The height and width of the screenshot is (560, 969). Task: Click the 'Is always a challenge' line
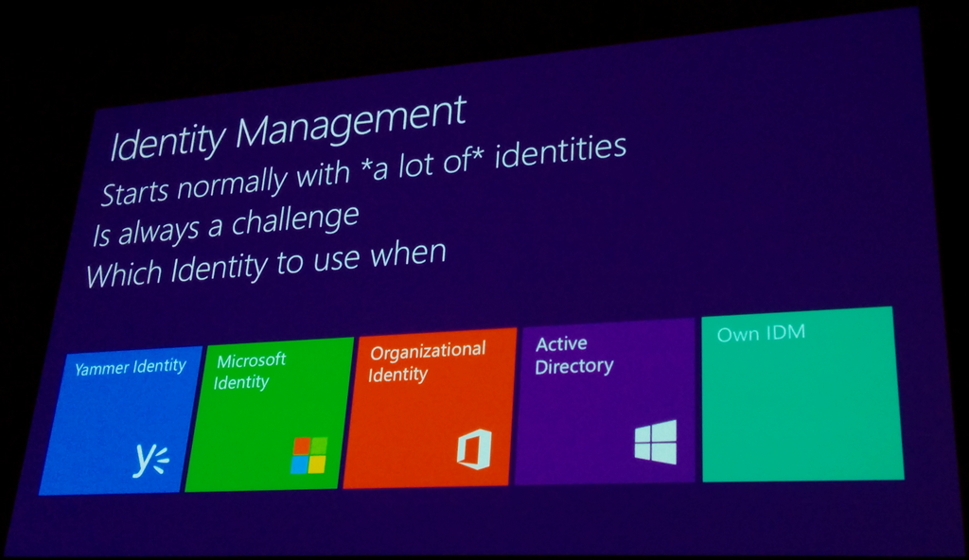[225, 225]
